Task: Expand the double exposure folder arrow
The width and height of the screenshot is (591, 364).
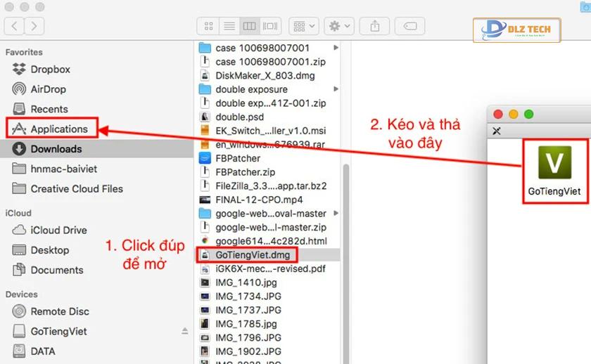Action: click(336, 89)
